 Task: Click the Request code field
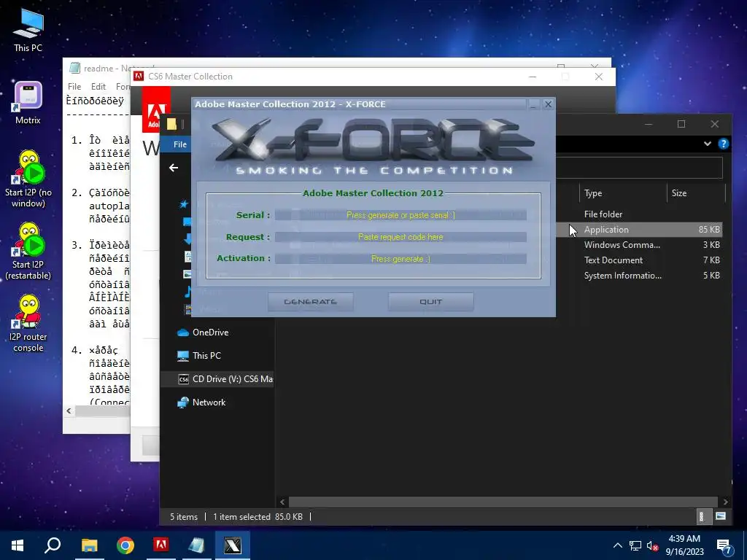point(400,237)
